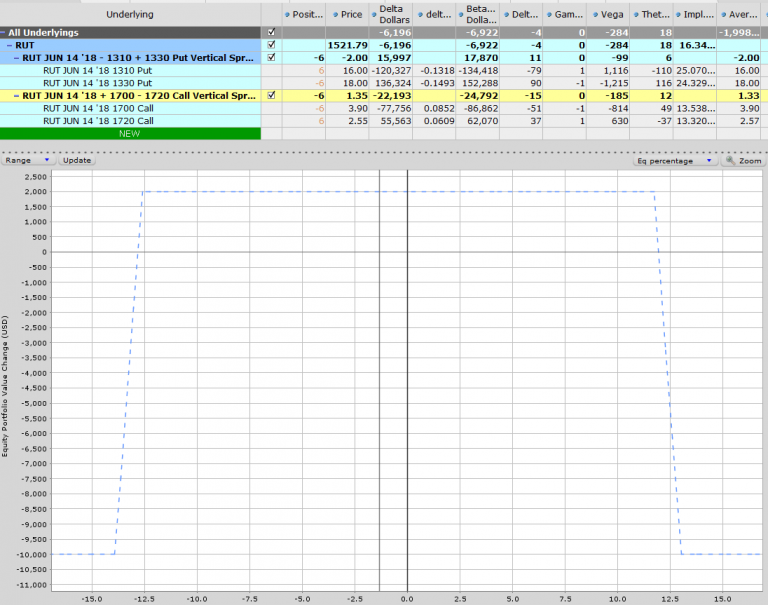Click the Gamma column header
768x605 pixels.
(567, 15)
